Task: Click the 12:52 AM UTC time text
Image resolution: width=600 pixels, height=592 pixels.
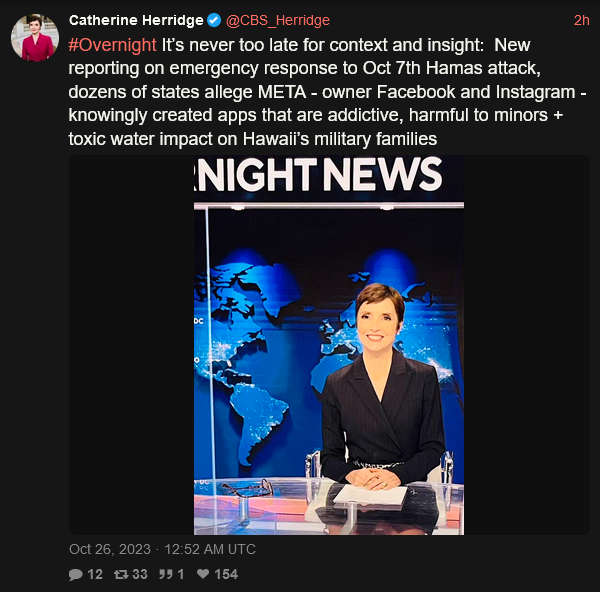Action: (210, 549)
